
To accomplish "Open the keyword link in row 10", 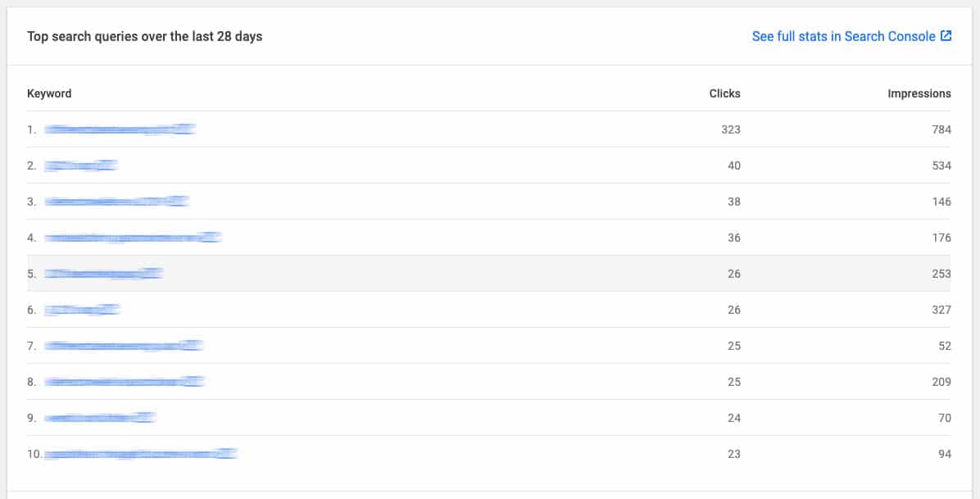I will (141, 454).
